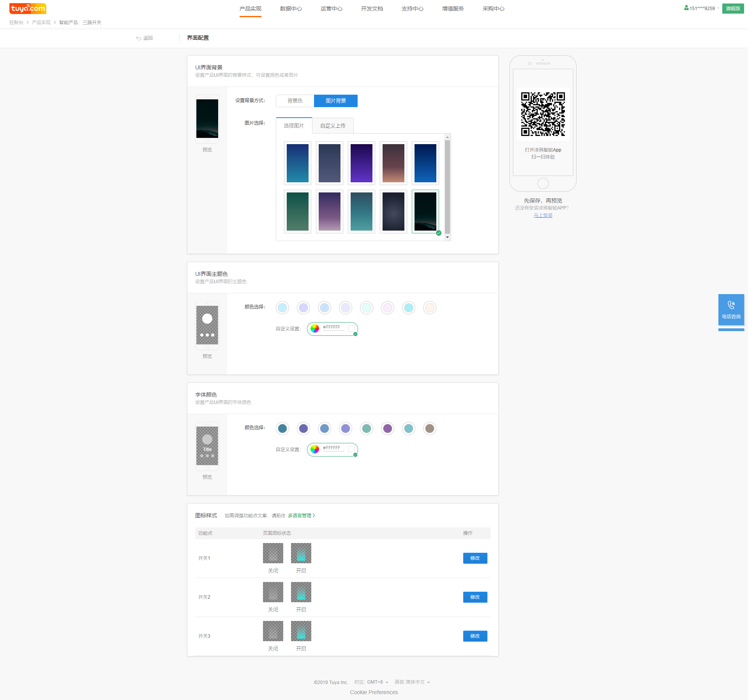
Task: Click the phone consultation icon
Action: point(731,305)
